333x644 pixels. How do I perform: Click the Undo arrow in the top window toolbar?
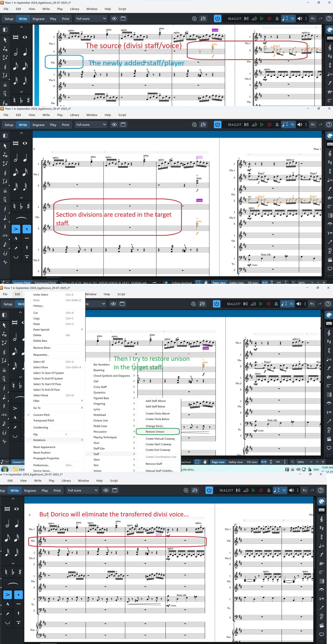click(x=313, y=19)
